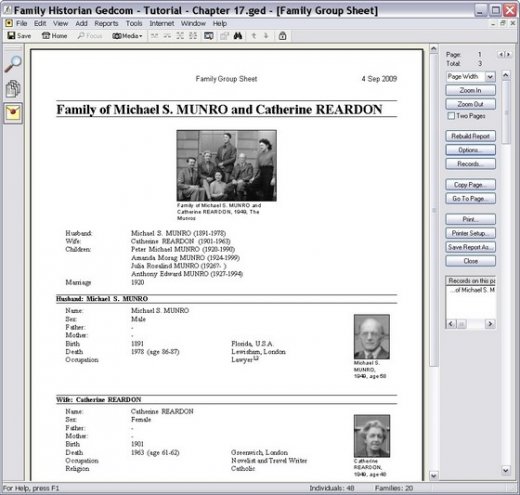The height and width of the screenshot is (495, 520).
Task: Open the Tools menu
Action: [x=134, y=23]
